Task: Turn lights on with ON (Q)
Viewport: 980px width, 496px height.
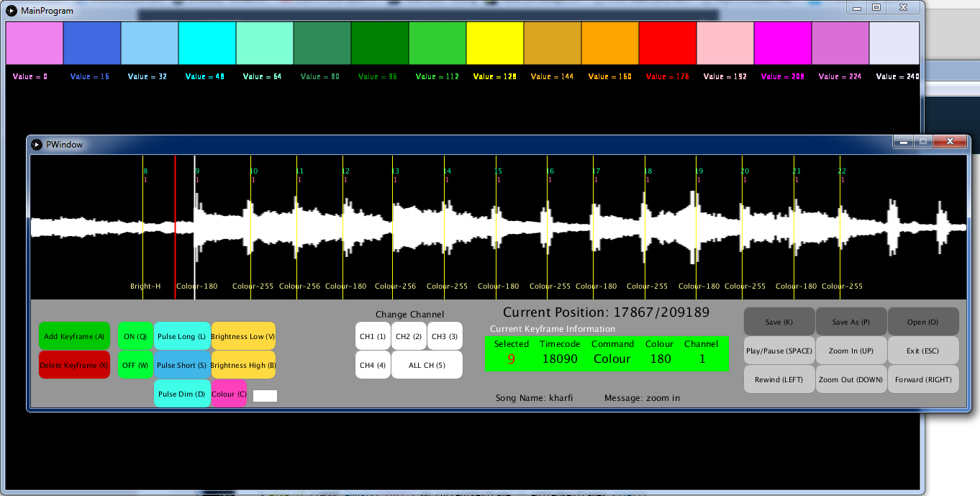Action: (135, 336)
